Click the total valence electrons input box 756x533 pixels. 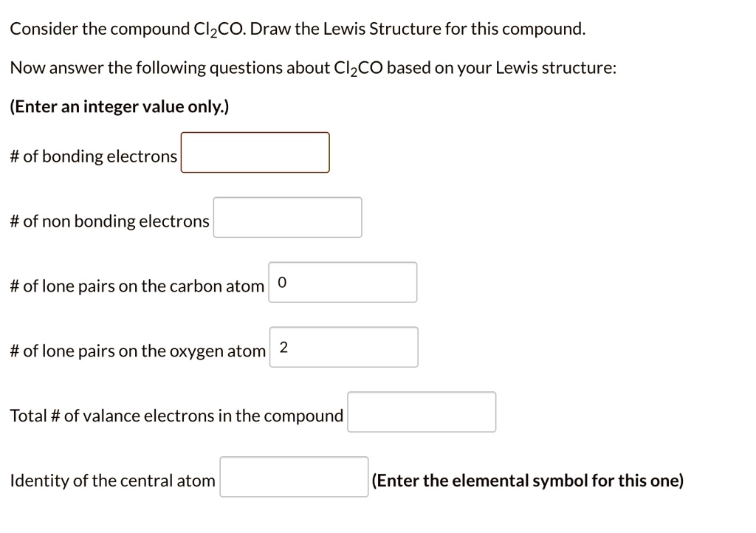point(422,412)
